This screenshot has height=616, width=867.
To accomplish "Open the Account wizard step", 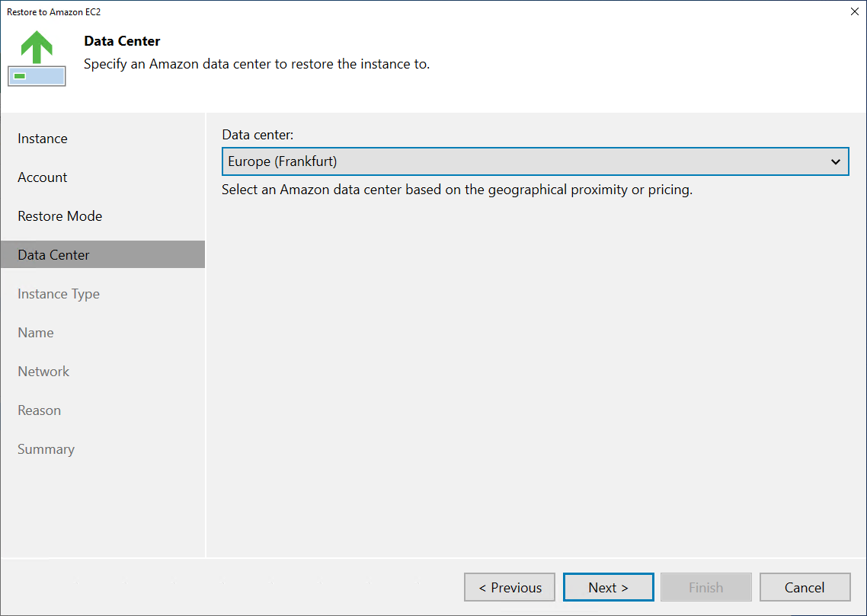I will (x=43, y=177).
